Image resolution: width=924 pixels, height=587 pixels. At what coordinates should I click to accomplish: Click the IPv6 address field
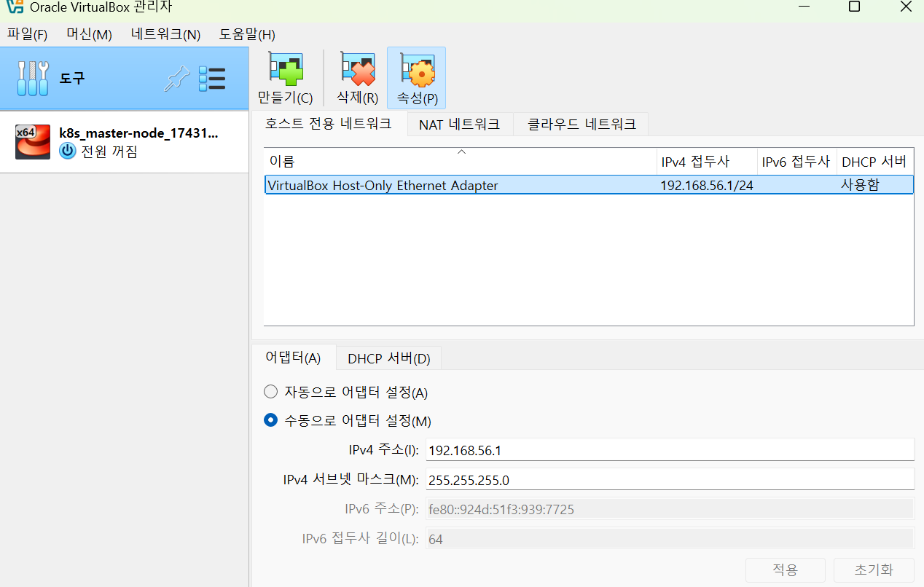(x=670, y=509)
